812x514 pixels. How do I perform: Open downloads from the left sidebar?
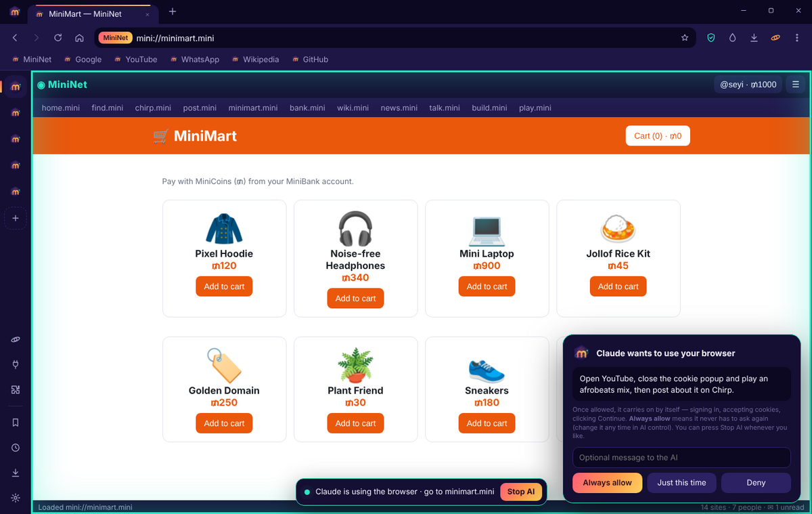click(x=16, y=473)
